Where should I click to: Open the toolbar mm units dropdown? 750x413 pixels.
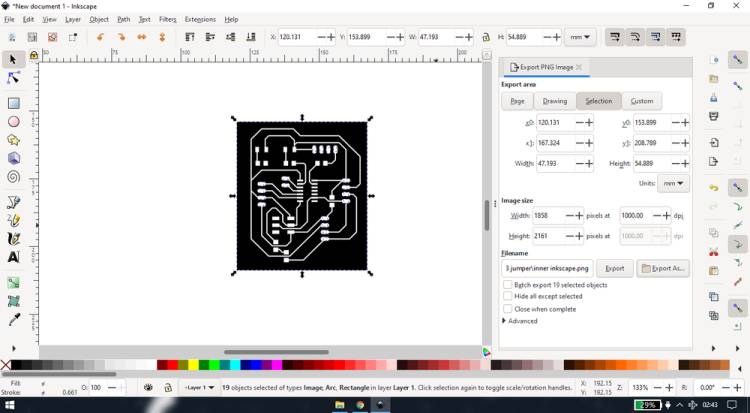point(580,37)
